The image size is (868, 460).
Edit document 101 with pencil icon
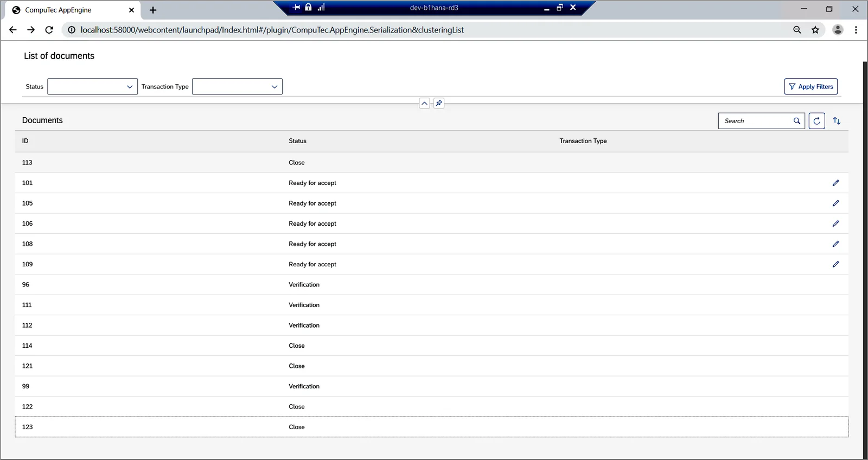(835, 183)
